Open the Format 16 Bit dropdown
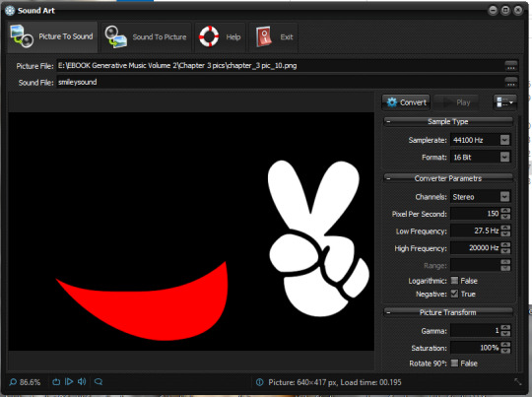 [x=504, y=157]
